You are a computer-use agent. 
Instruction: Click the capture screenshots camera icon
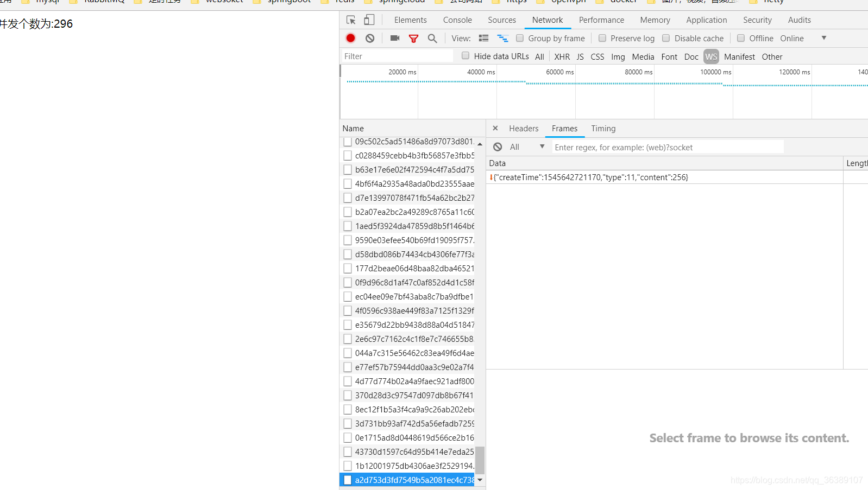pyautogui.click(x=395, y=38)
